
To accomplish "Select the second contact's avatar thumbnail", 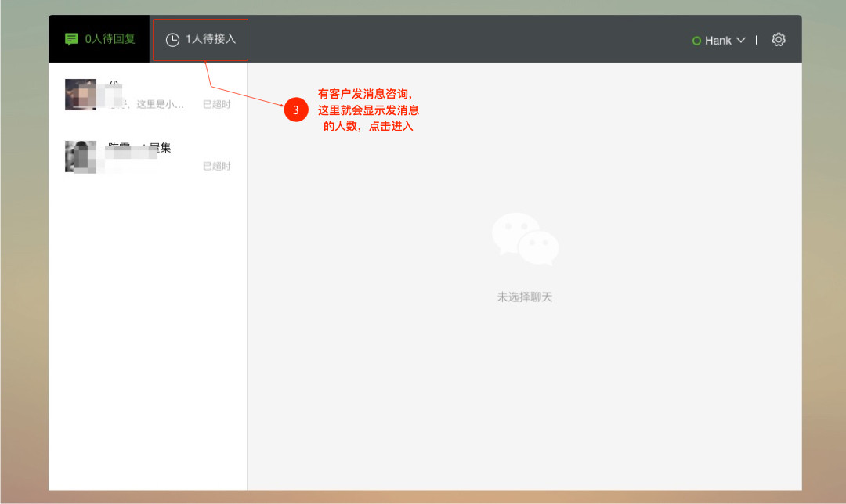I will [81, 157].
